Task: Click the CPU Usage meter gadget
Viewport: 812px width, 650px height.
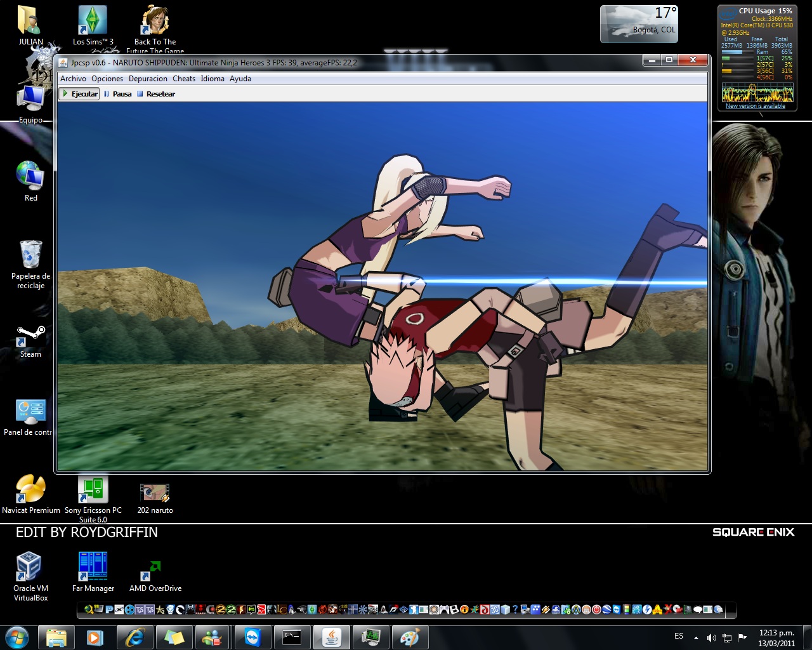Action: tap(757, 57)
